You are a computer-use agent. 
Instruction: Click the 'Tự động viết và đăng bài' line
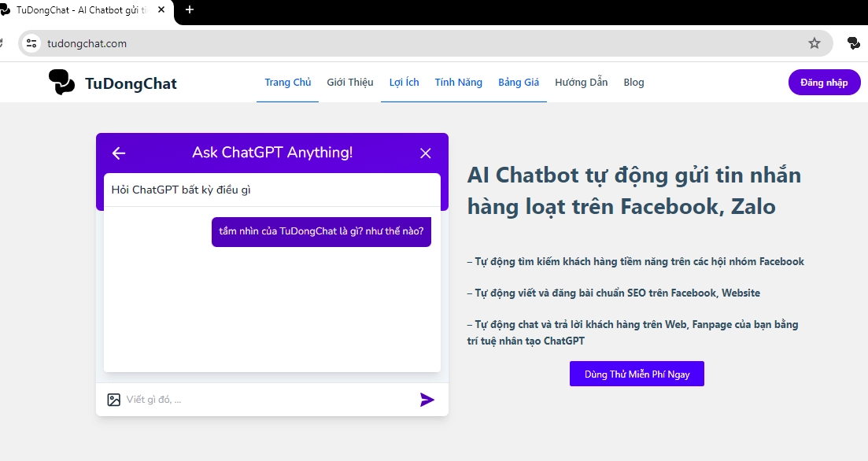pyautogui.click(x=613, y=293)
